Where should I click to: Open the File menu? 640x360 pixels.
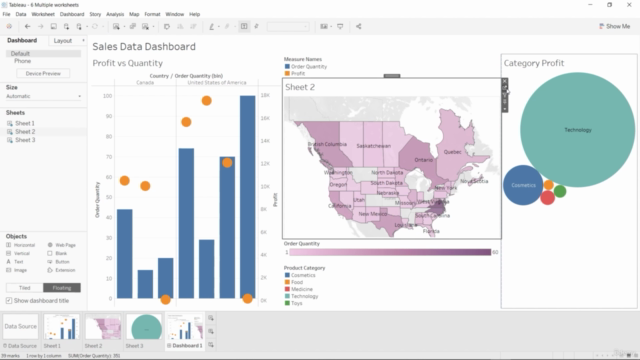tap(7, 14)
